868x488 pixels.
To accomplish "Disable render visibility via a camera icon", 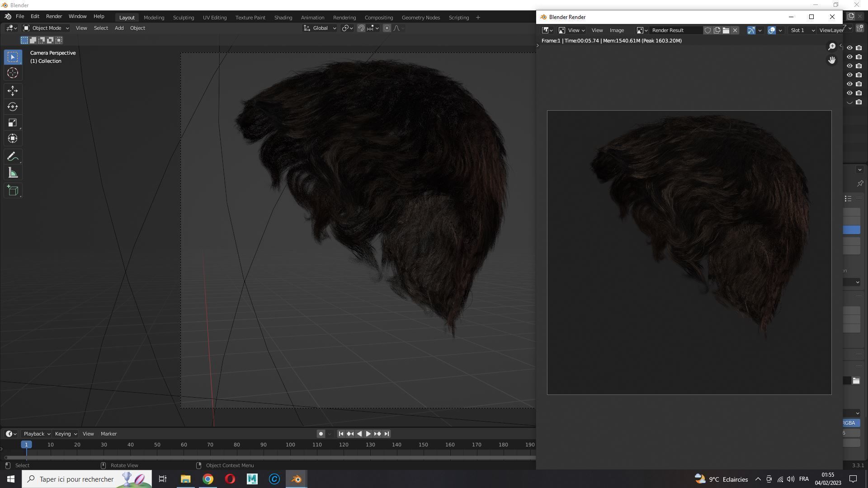I will 859,47.
